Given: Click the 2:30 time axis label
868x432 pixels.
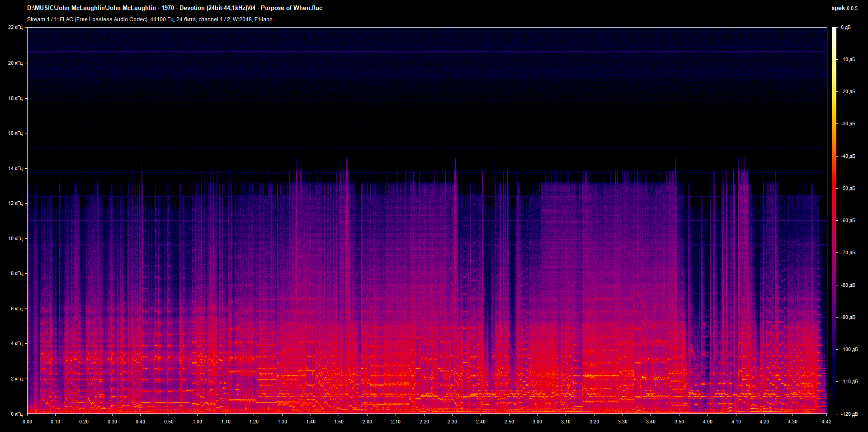Looking at the screenshot, I should pos(452,422).
